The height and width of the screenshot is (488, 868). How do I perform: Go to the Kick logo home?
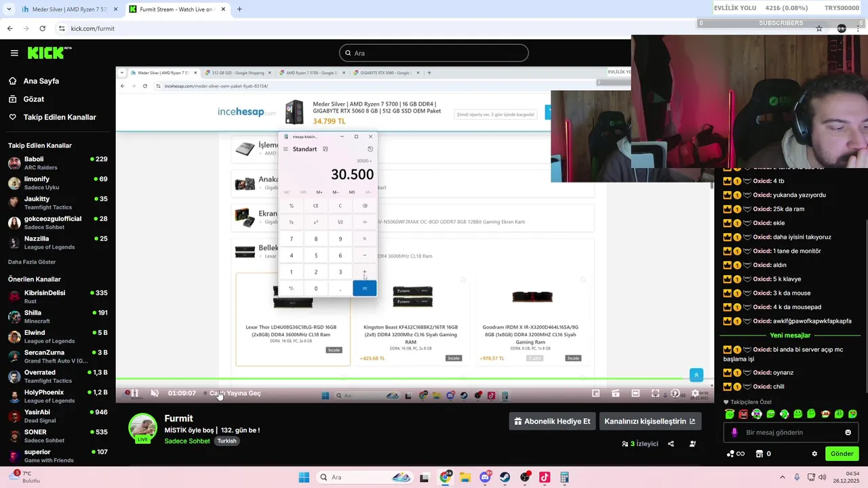pyautogui.click(x=49, y=53)
